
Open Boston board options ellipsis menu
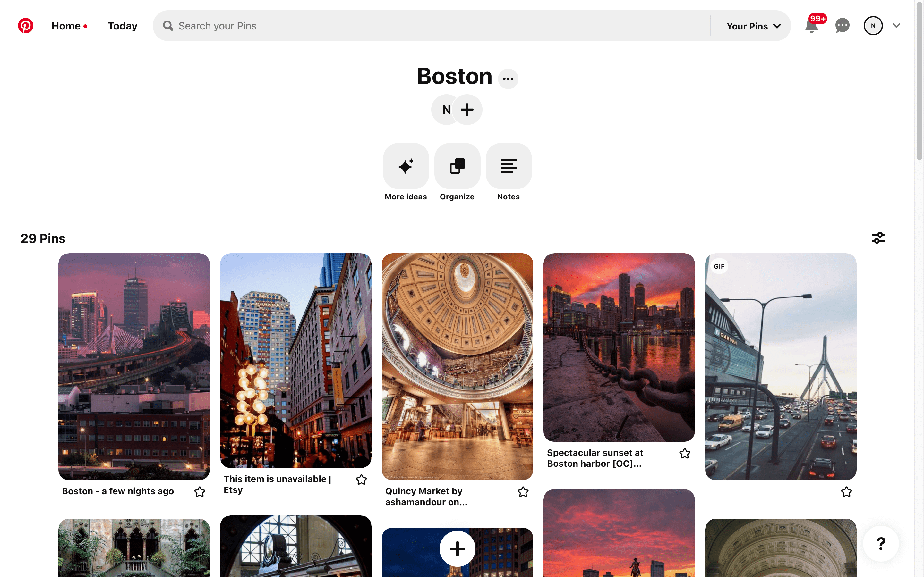click(x=508, y=79)
